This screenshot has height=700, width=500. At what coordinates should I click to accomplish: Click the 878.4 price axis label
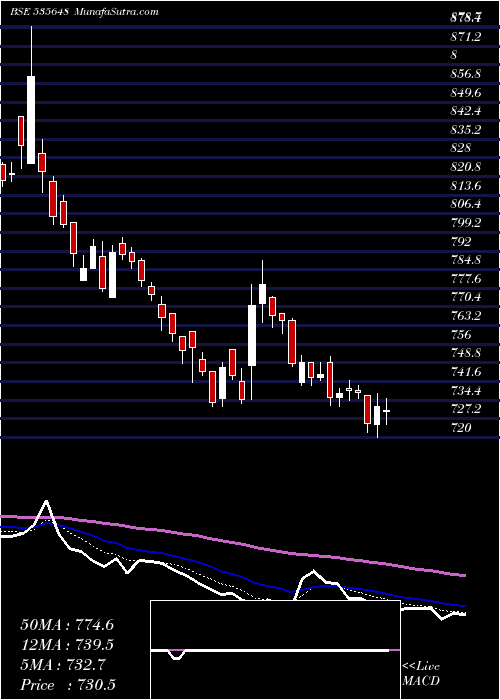[x=465, y=18]
